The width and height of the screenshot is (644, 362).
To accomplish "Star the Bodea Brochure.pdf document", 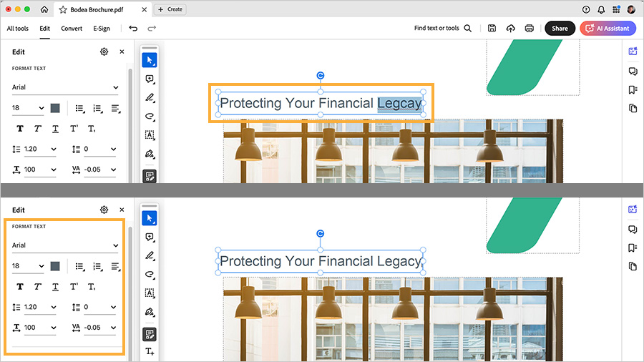I will [63, 9].
